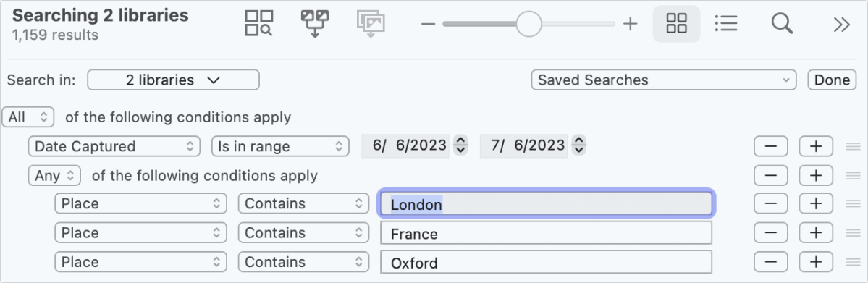
Task: Click the plus zoom-in icon beside slider
Action: [x=630, y=24]
